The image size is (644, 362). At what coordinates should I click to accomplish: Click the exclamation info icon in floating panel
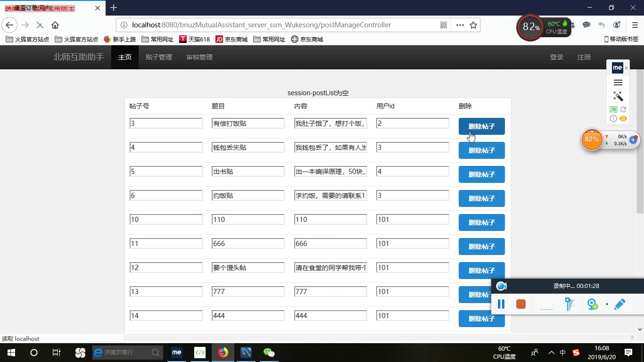(613, 118)
